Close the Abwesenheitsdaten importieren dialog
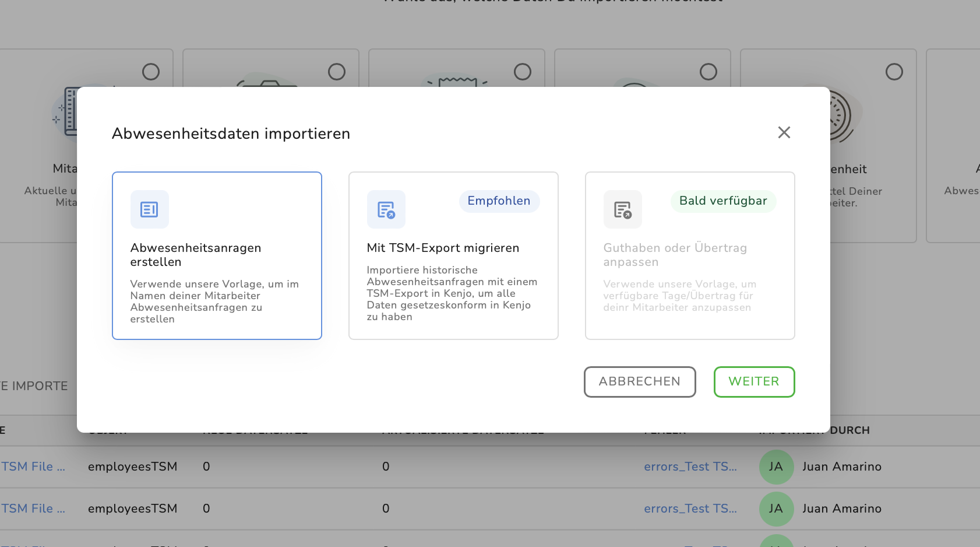Image resolution: width=980 pixels, height=547 pixels. pyautogui.click(x=784, y=132)
